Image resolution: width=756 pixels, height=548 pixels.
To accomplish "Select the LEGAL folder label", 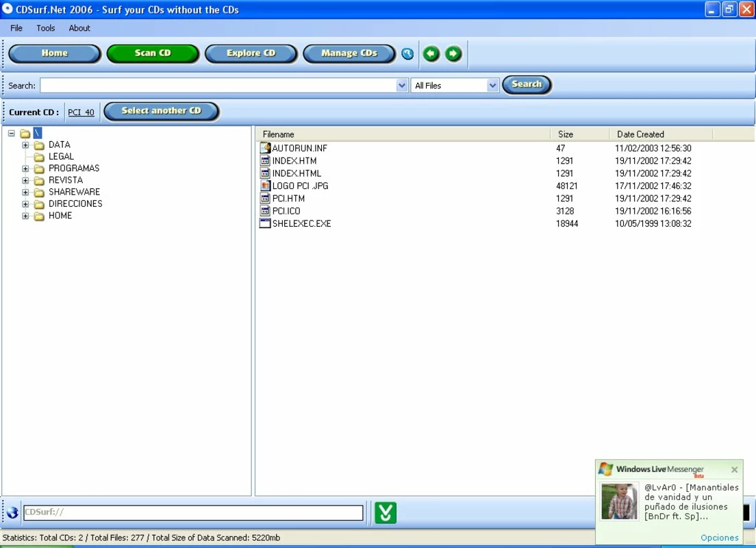I will [x=61, y=157].
